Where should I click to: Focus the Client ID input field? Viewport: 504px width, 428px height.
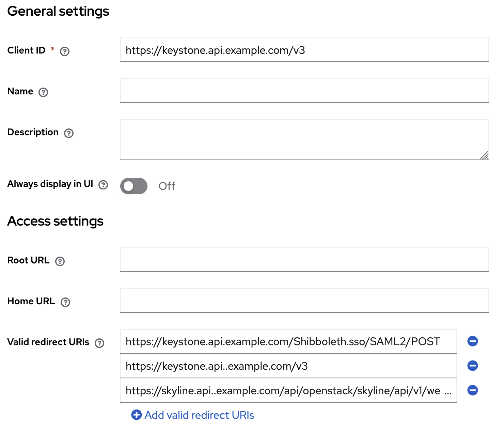pyautogui.click(x=304, y=50)
